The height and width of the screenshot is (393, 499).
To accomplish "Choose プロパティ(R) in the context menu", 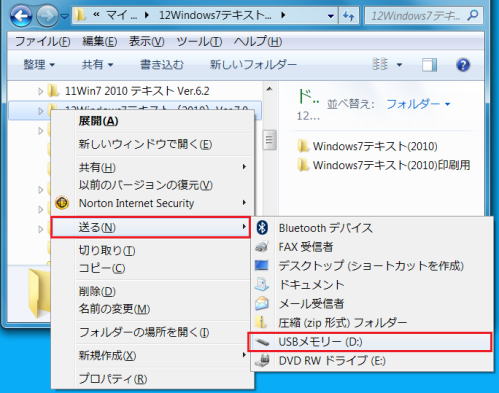I will tap(152, 379).
